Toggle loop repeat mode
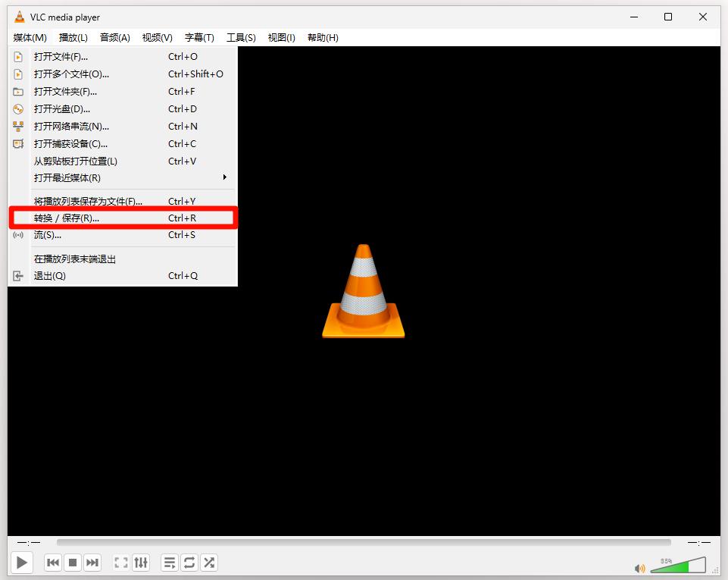The height and width of the screenshot is (580, 728). coord(189,563)
